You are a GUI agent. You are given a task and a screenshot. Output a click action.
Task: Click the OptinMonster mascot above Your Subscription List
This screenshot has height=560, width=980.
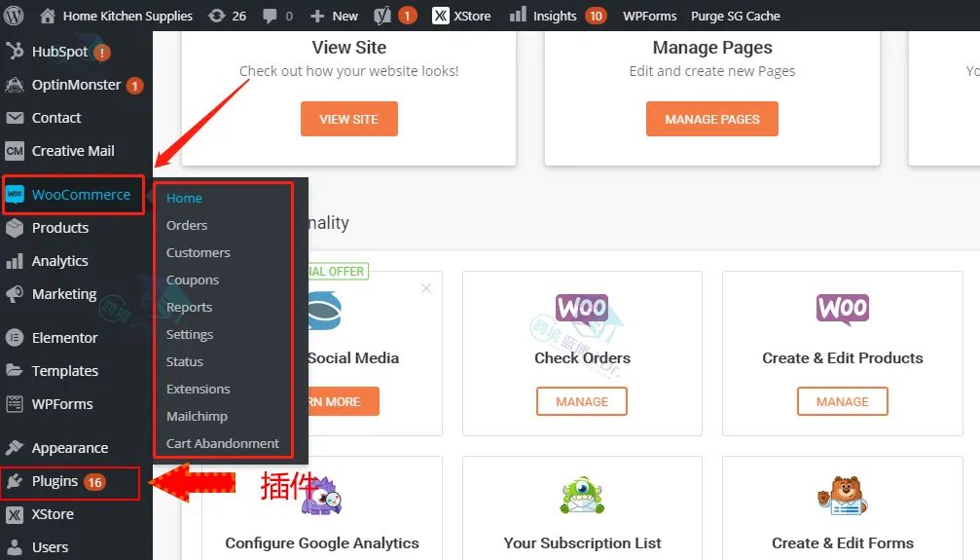pos(582,496)
